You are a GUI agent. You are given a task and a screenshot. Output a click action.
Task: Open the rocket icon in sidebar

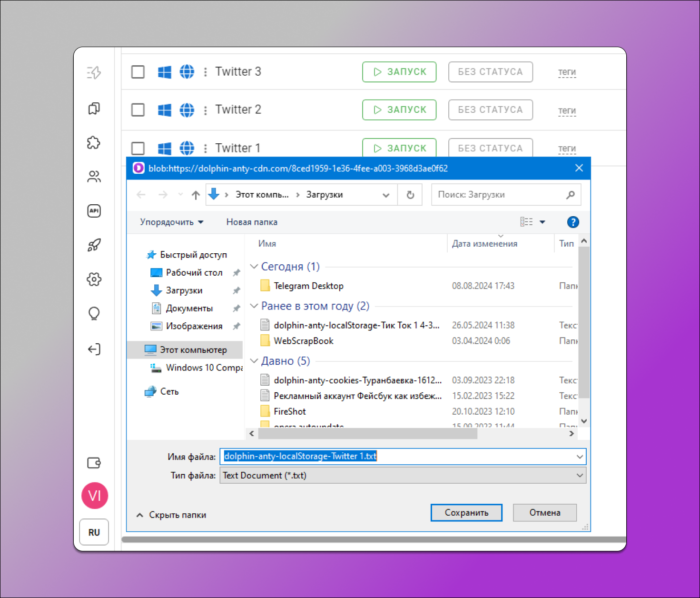[x=94, y=245]
